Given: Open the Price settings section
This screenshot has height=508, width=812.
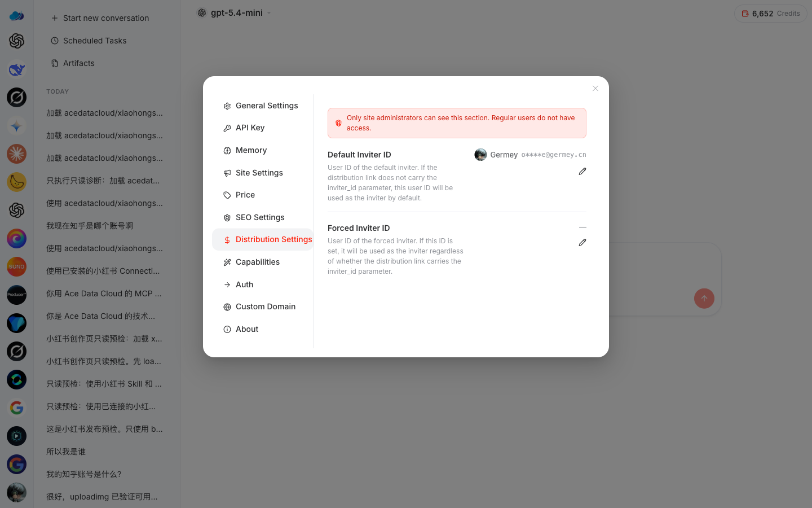Looking at the screenshot, I should pos(263,195).
